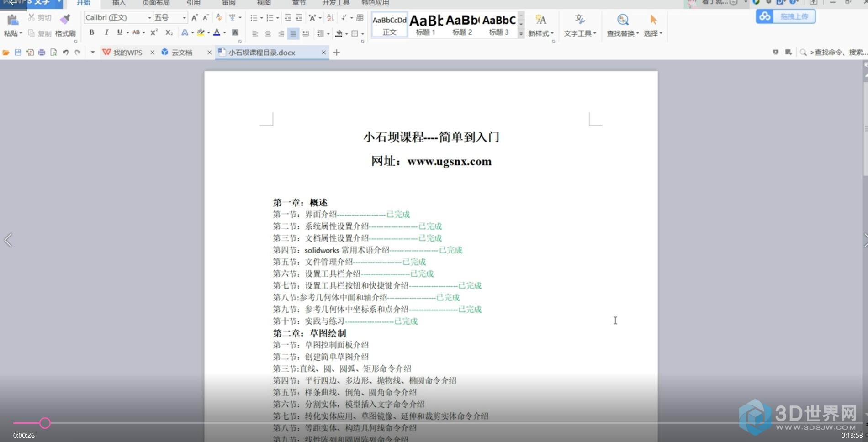The image size is (868, 442).
Task: Click the distributed alignment icon
Action: tap(305, 33)
